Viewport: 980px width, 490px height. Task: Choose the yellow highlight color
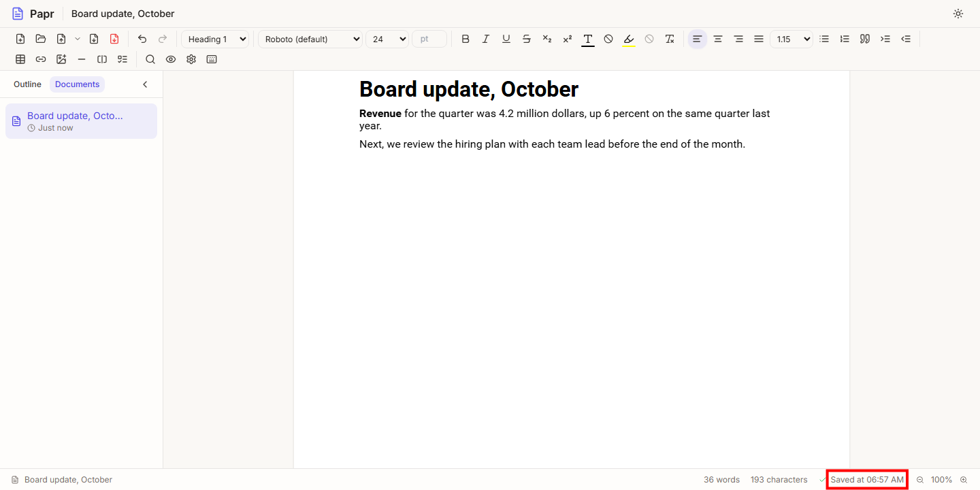tap(629, 39)
